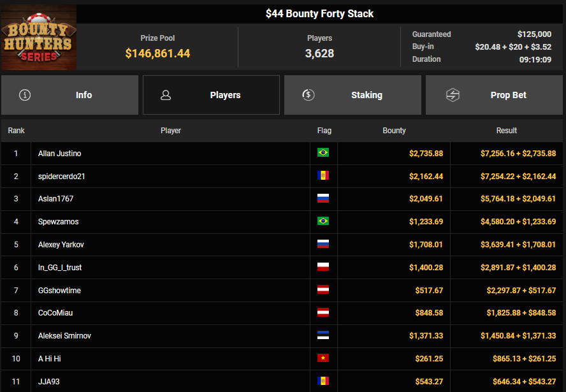Click the info circle icon

tap(25, 95)
